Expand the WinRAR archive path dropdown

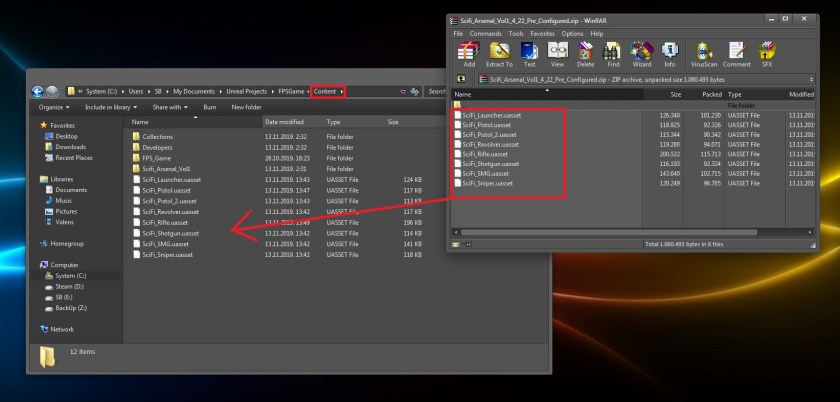[812, 77]
